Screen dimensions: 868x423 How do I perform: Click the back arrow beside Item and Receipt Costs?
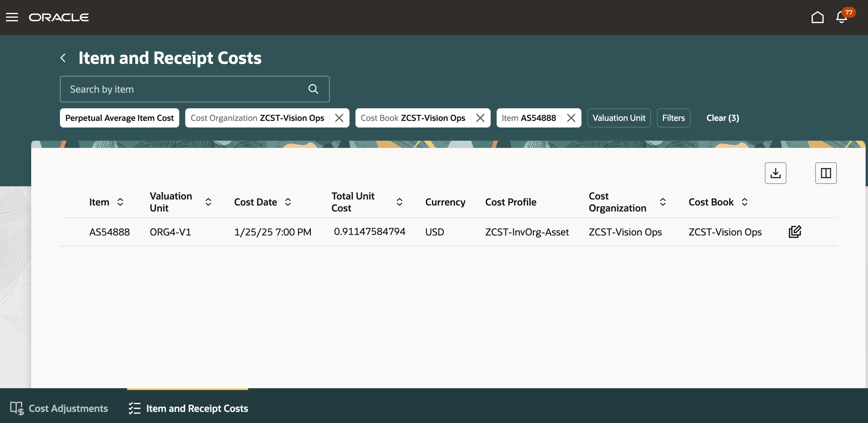click(x=64, y=58)
